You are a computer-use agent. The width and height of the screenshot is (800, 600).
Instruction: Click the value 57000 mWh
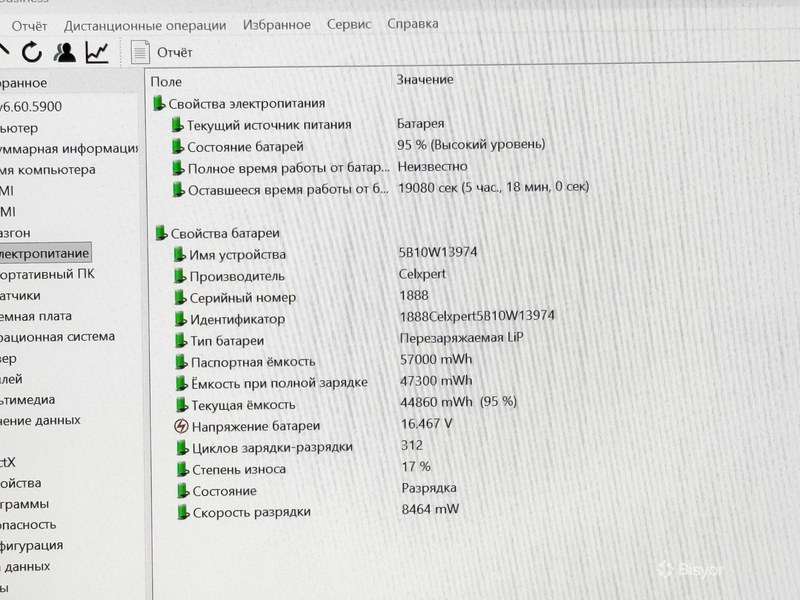pyautogui.click(x=436, y=359)
